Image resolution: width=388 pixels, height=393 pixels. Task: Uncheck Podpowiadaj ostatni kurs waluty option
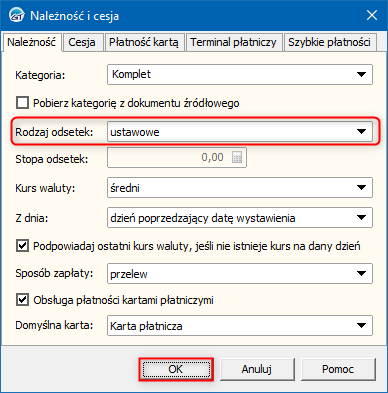[22, 246]
